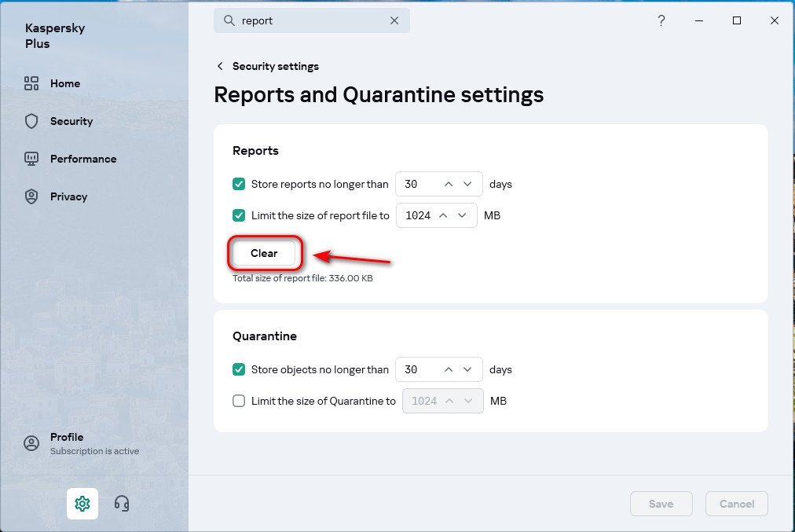The width and height of the screenshot is (795, 532).
Task: Clear the search field with X icon
Action: click(394, 21)
